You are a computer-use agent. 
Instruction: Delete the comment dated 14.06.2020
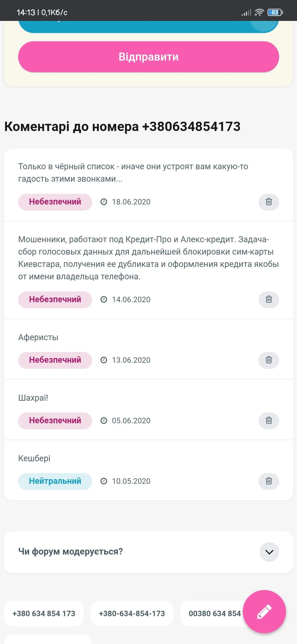(268, 299)
